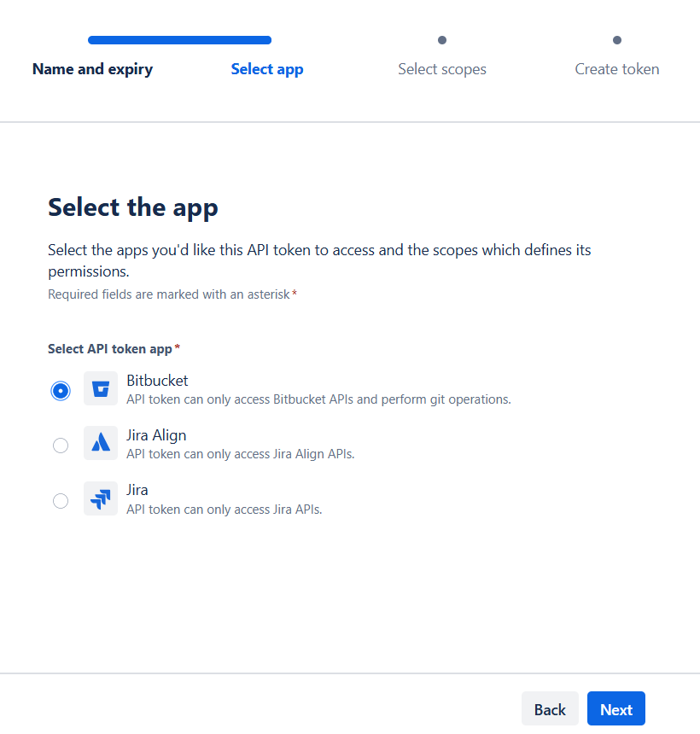Click the Jira Align logo icon
Screen dimensions: 700x734
click(x=101, y=444)
